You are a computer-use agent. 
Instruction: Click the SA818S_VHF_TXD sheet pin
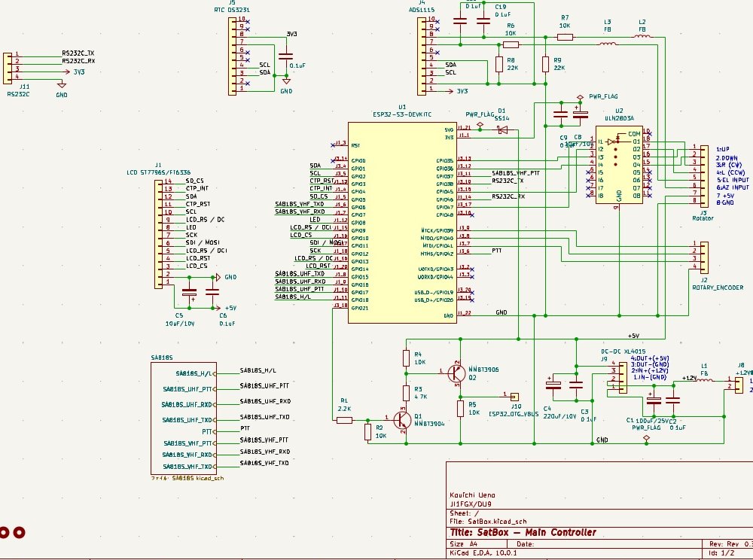coord(190,467)
